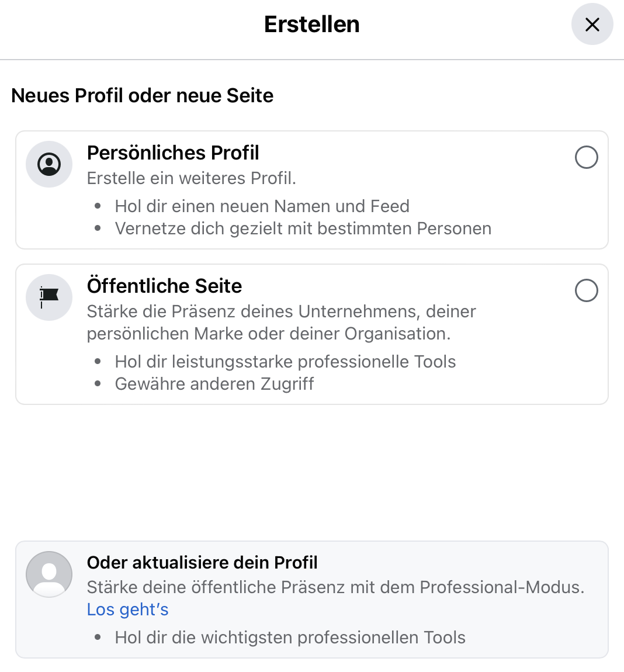Click the Professional-Modus description text
This screenshot has height=672, width=624.
click(x=335, y=587)
